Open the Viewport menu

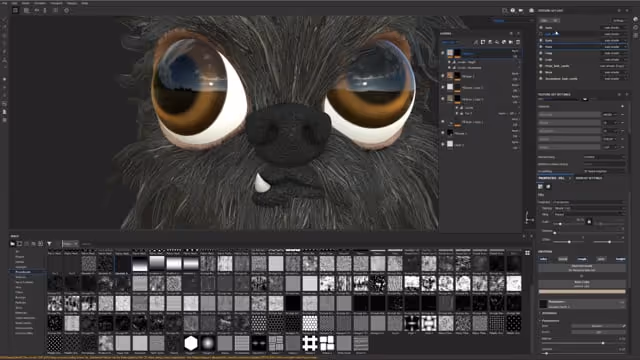click(x=56, y=3)
